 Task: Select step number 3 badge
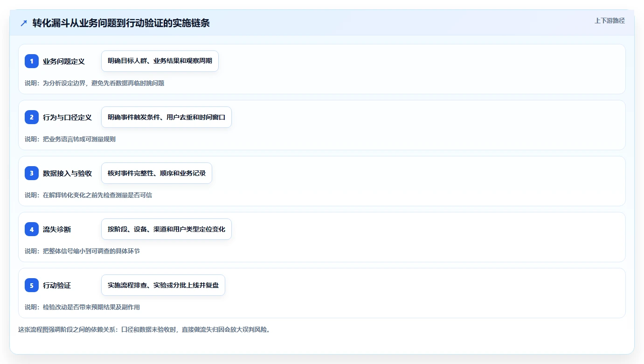coord(32,173)
